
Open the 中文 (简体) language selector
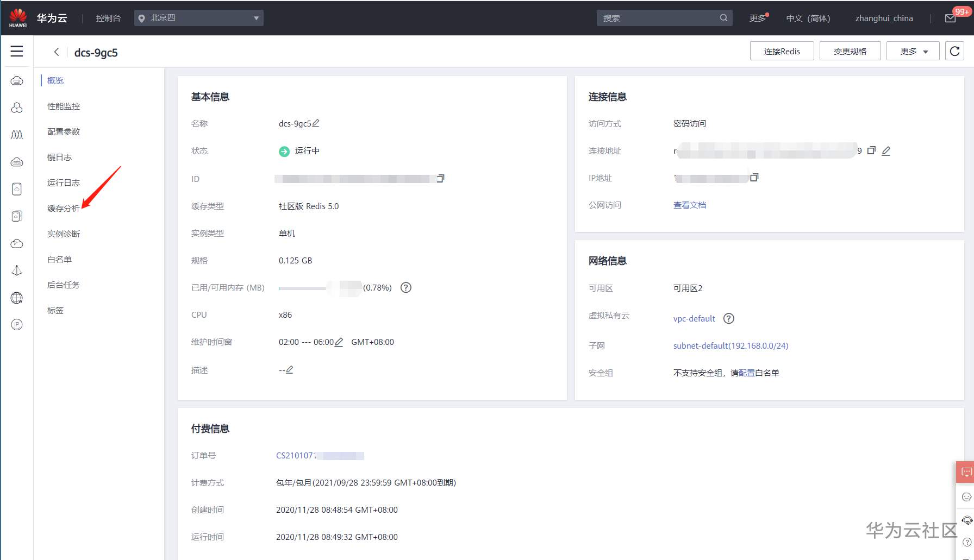coord(808,18)
